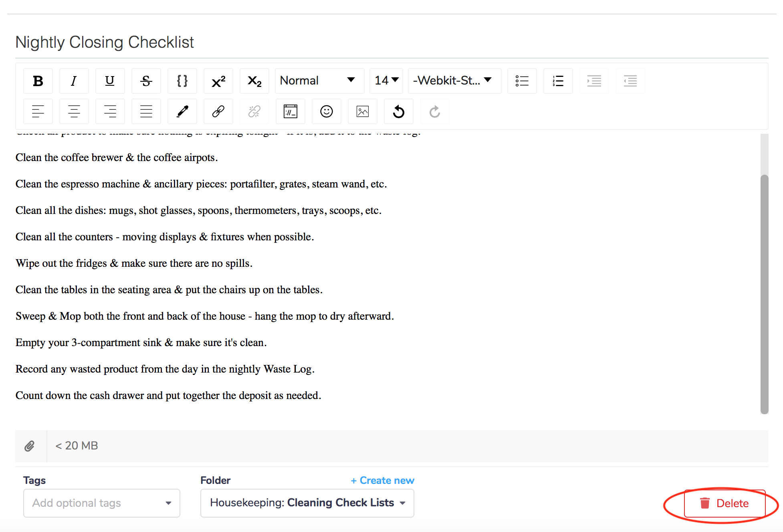Click the Add optional tags field
This screenshot has width=783, height=532.
click(x=101, y=503)
